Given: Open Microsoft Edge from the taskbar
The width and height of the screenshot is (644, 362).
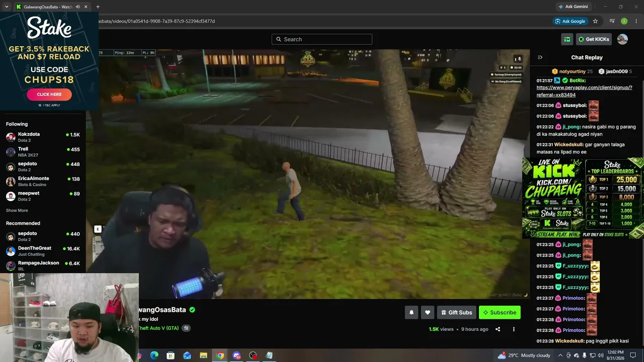Looking at the screenshot, I should coord(154,355).
